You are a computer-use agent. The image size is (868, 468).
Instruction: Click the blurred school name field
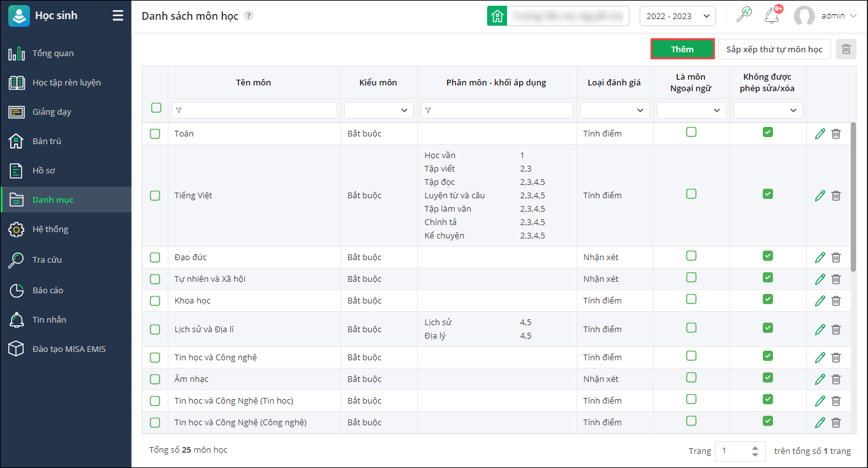[568, 16]
